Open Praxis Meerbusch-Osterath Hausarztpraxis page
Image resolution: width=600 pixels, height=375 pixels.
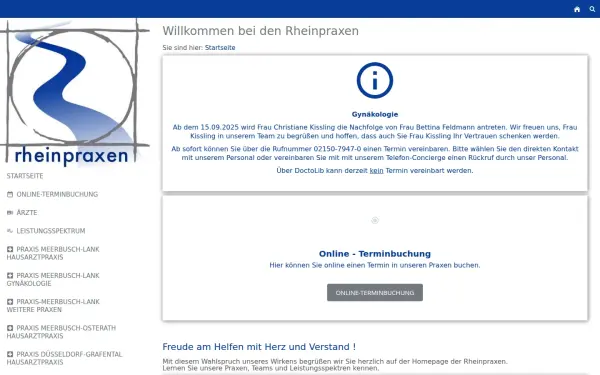pos(61,332)
